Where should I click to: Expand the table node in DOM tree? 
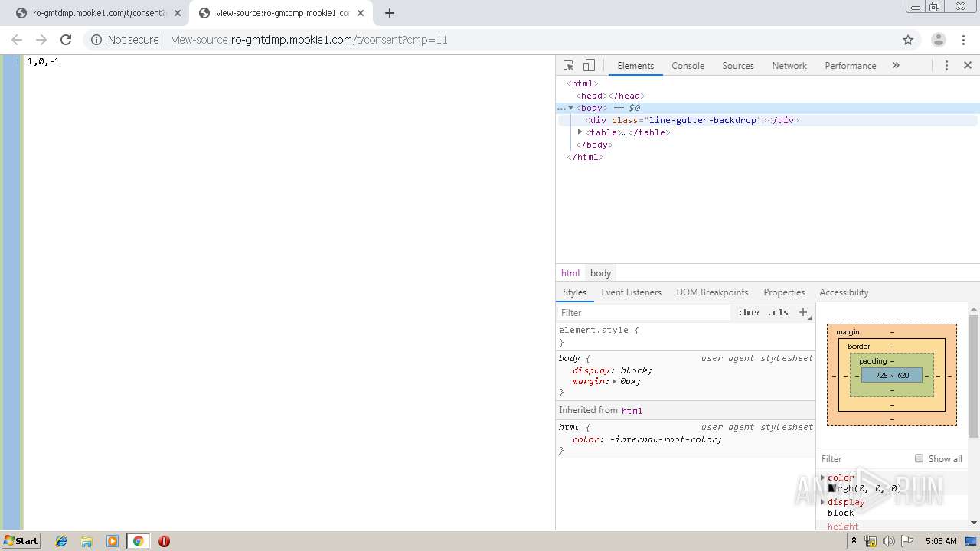click(x=580, y=132)
